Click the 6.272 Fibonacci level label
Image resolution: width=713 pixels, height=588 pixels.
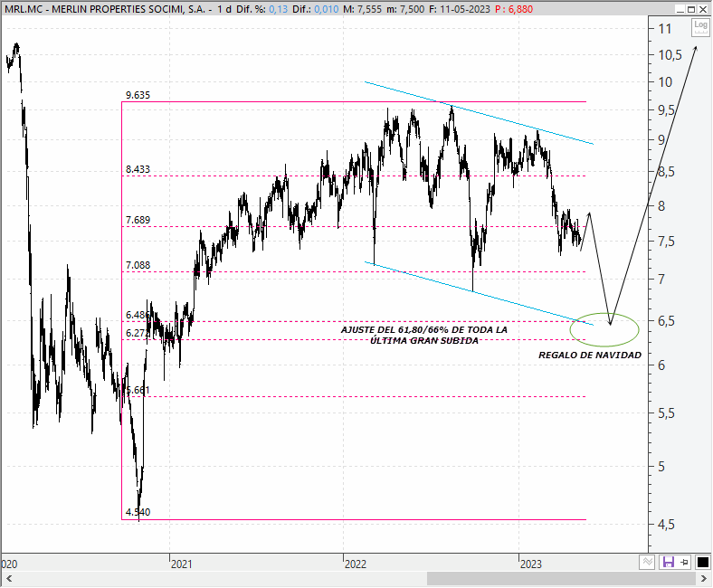coord(138,333)
